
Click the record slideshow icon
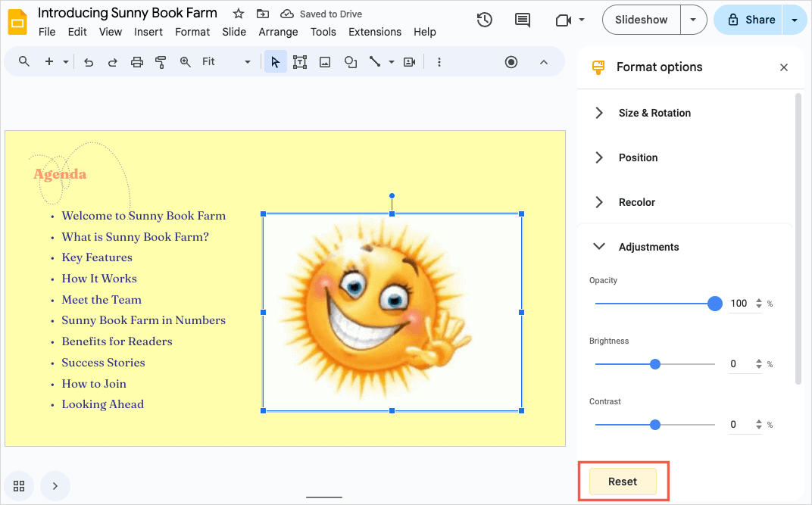511,62
